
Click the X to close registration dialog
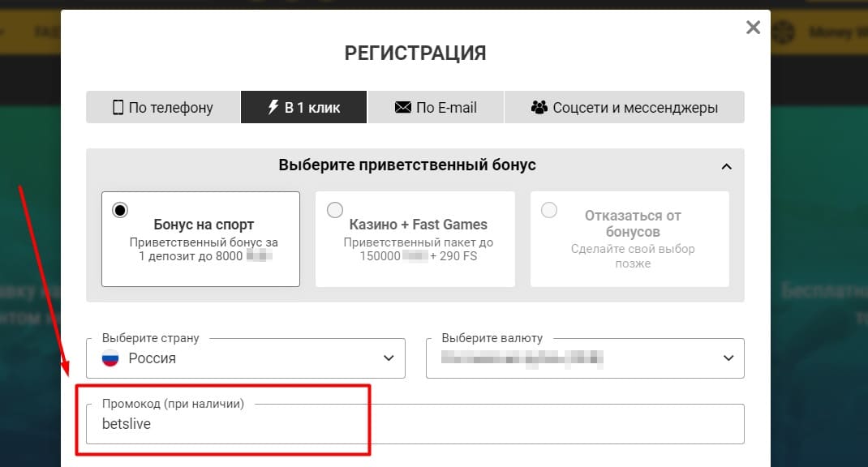pos(753,27)
